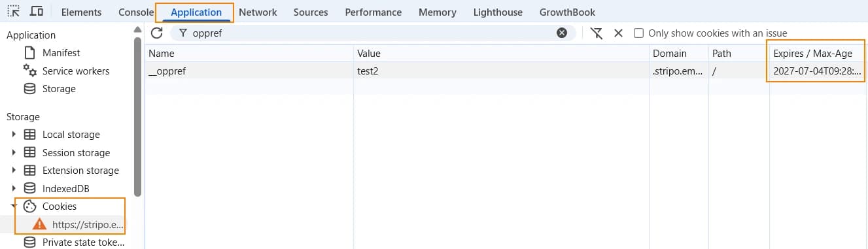Select the Private state tokens item
Viewport: 868px width, 249px height.
(x=83, y=242)
